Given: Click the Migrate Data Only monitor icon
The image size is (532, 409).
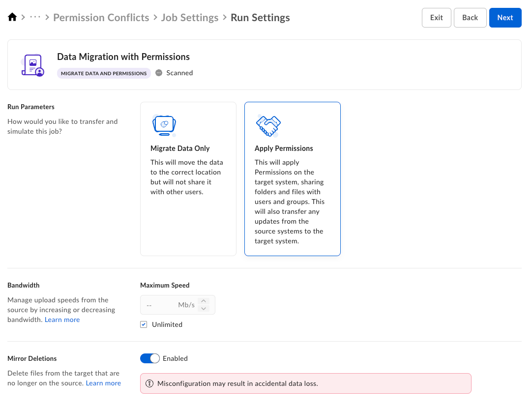Looking at the screenshot, I should 164,126.
